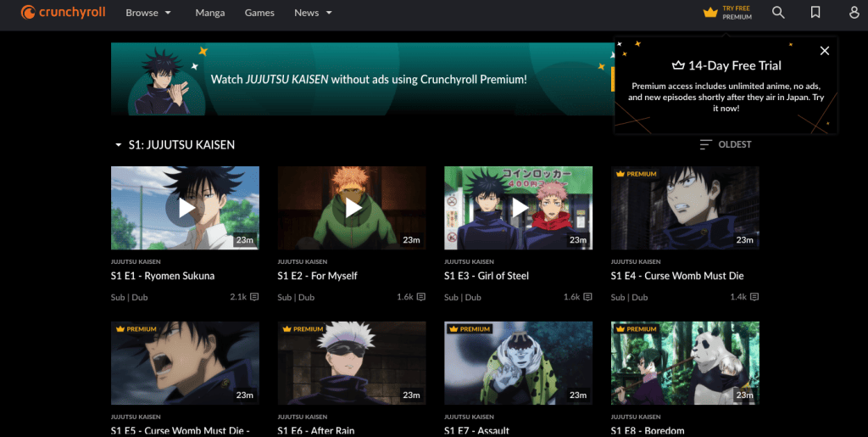Viewport: 868px width, 437px height.
Task: Play episode 1 Ryomen Sukuna thumbnail
Action: (x=185, y=208)
